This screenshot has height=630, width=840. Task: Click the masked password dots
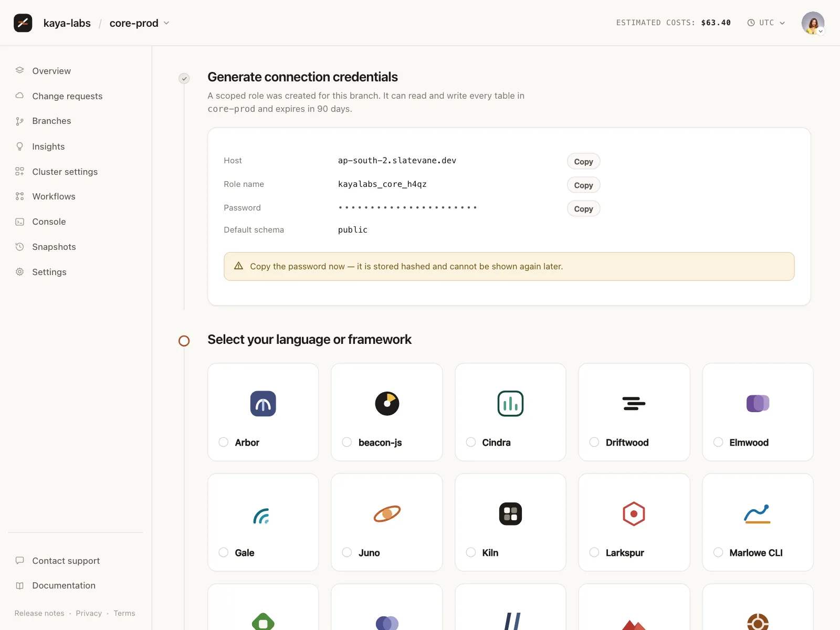407,207
